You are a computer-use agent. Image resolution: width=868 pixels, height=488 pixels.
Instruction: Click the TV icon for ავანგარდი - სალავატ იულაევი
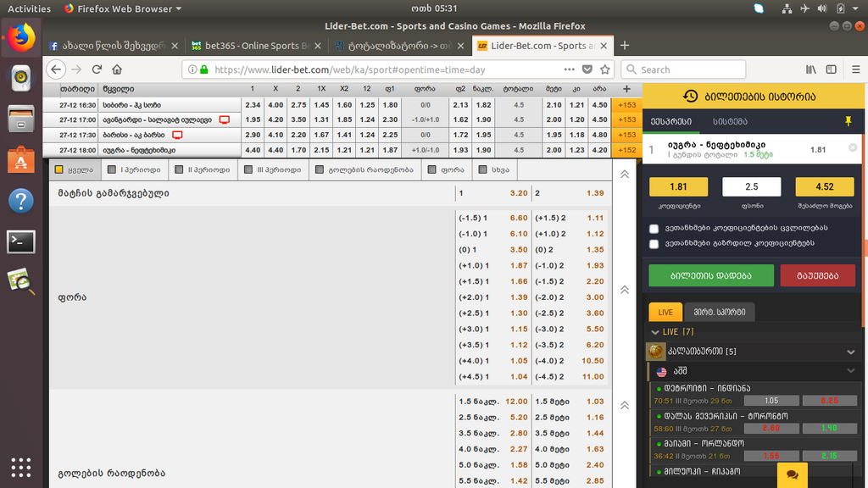pyautogui.click(x=224, y=119)
